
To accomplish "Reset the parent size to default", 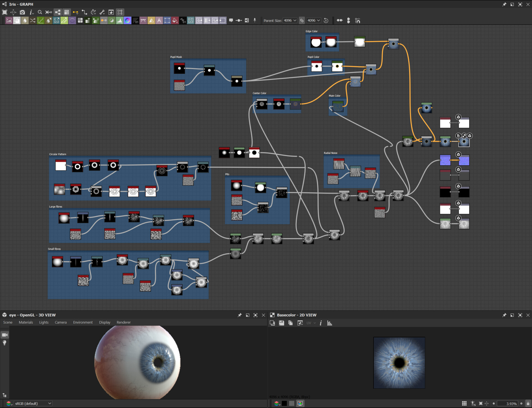I will click(326, 20).
